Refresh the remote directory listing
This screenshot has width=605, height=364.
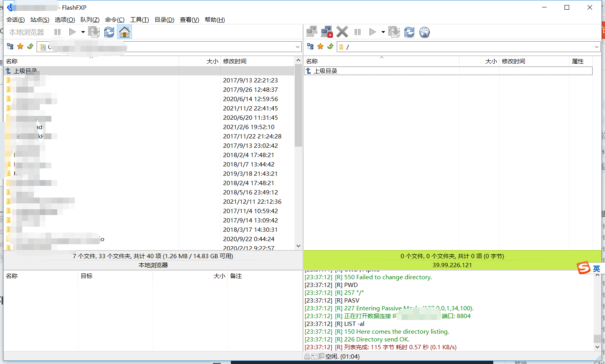click(409, 32)
